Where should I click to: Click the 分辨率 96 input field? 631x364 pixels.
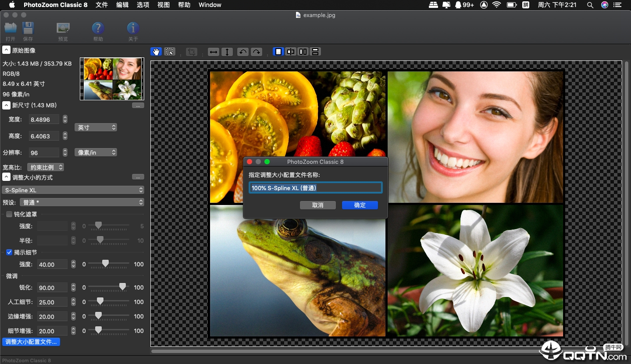pos(44,152)
